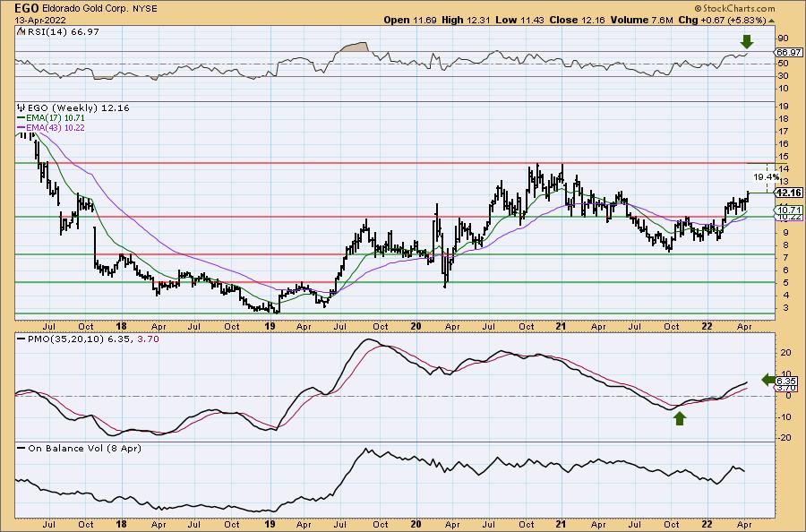Viewport: 806px width, 532px height.
Task: Click the Low 11.43 value
Action: point(519,20)
